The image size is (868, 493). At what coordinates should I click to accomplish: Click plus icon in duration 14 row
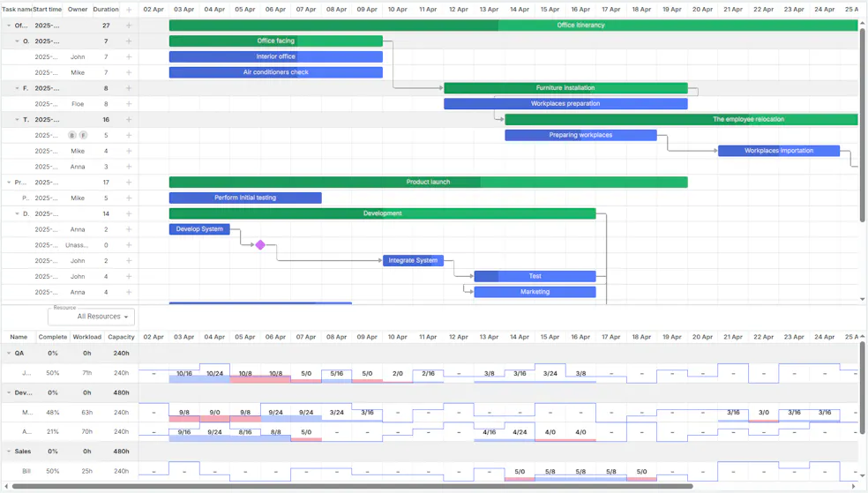coord(129,213)
